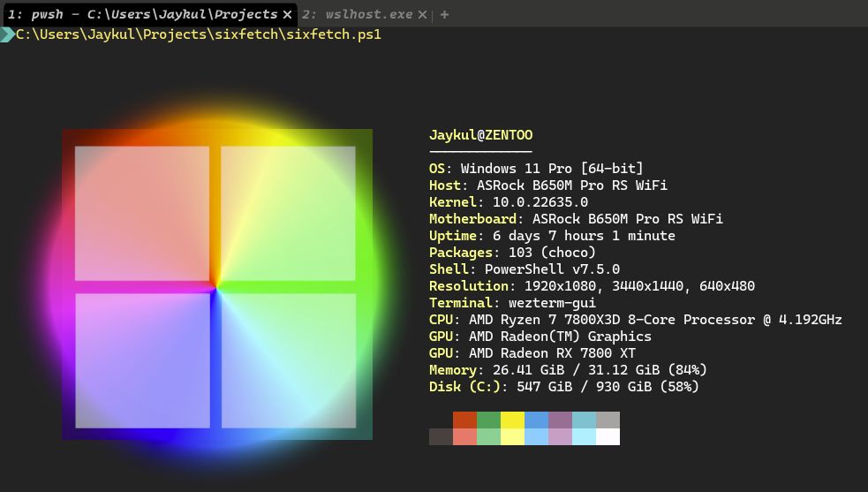Click the dark green color block

click(488, 420)
